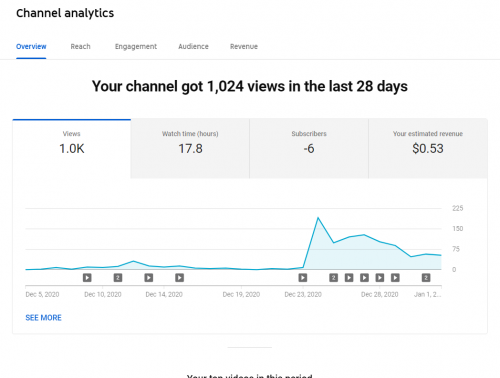Image resolution: width=500 pixels, height=378 pixels.
Task: Click play marker immediately after Dec 28 marker
Action: (x=395, y=278)
